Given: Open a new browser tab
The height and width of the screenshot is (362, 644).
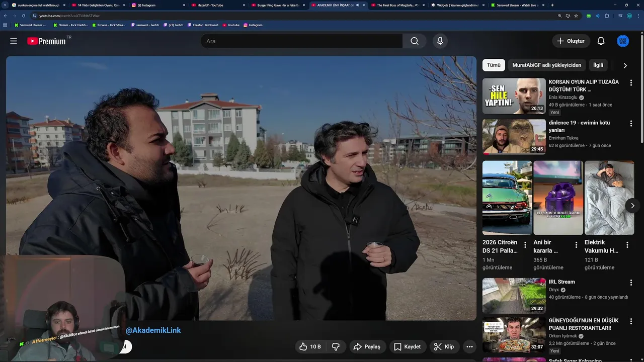Looking at the screenshot, I should click(x=552, y=5).
